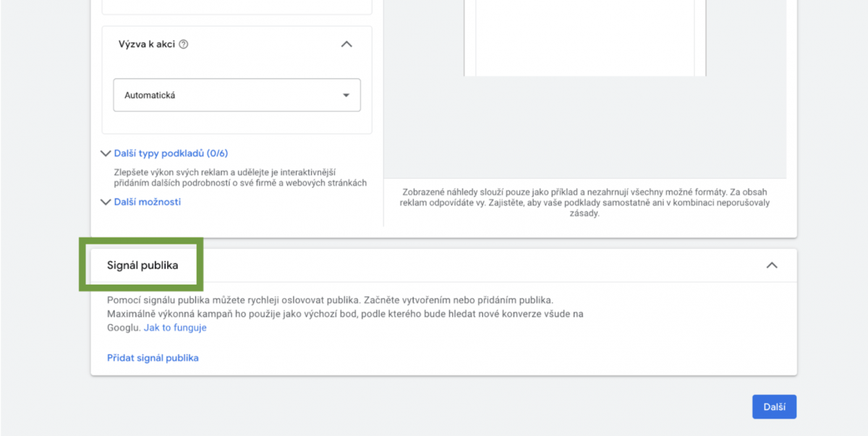Collapse the Výzva k akci section

pos(346,44)
